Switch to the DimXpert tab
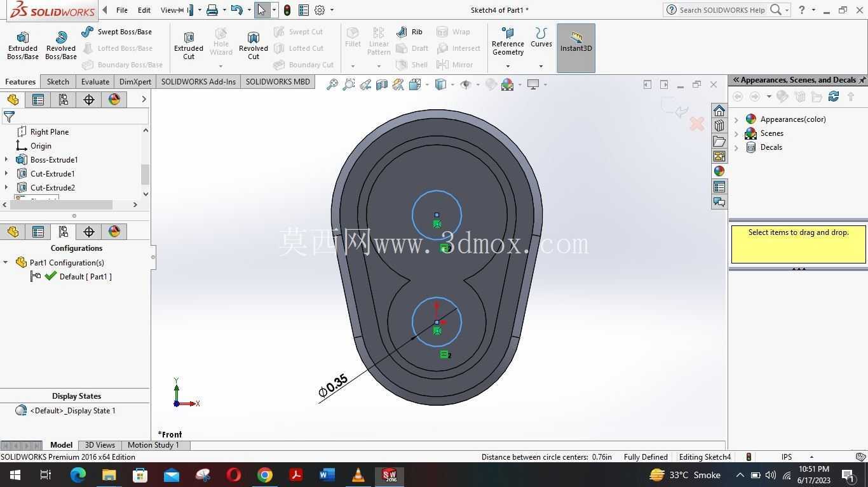 (135, 82)
